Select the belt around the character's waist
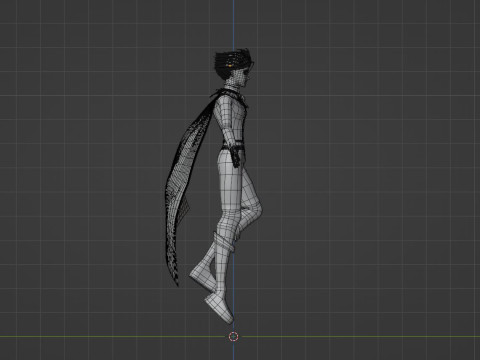The image size is (480, 360). (x=233, y=146)
